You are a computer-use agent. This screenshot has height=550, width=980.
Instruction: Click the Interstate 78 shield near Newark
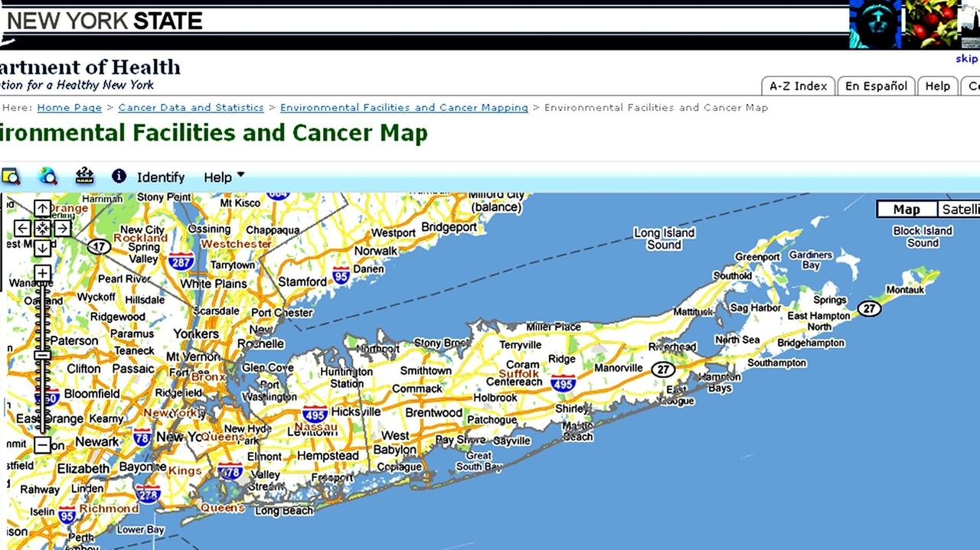[x=142, y=438]
